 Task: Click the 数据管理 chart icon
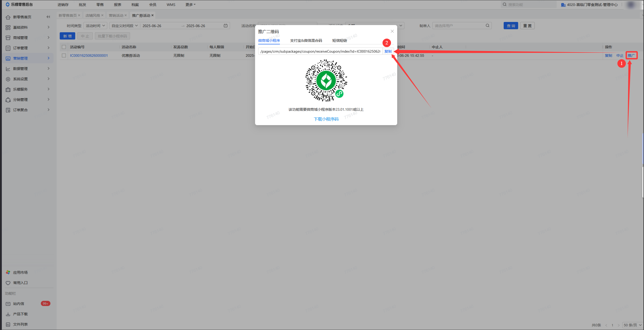coord(8,69)
